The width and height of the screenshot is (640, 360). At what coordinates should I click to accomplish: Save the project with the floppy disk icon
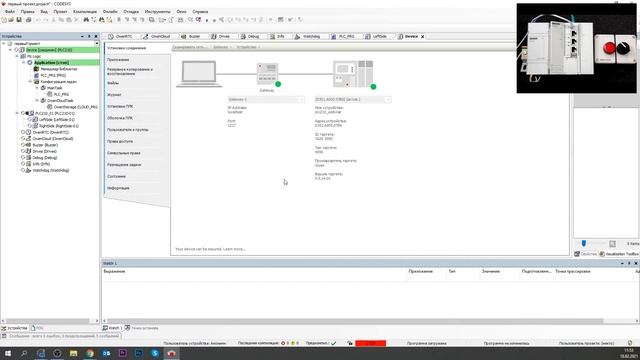[19, 20]
